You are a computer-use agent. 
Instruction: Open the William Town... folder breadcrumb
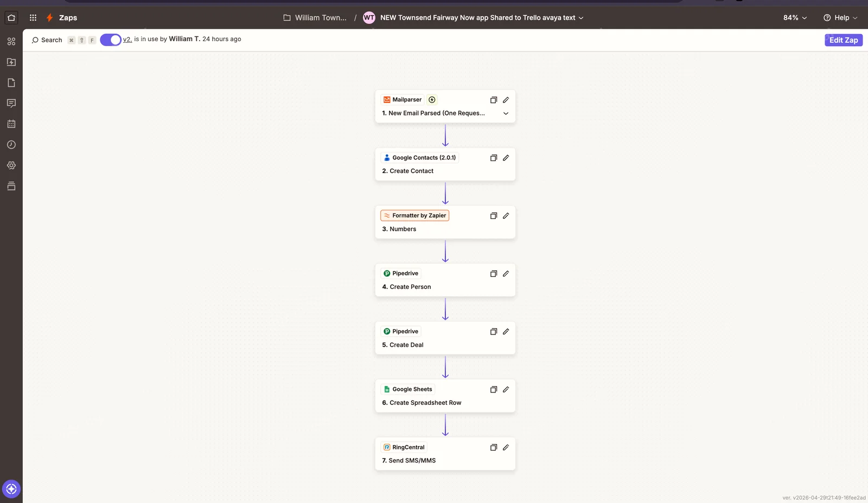coord(315,18)
